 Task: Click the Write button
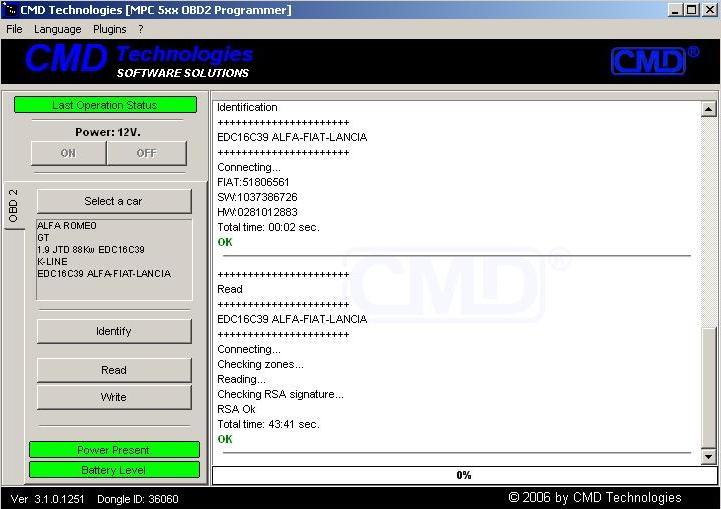(x=113, y=397)
